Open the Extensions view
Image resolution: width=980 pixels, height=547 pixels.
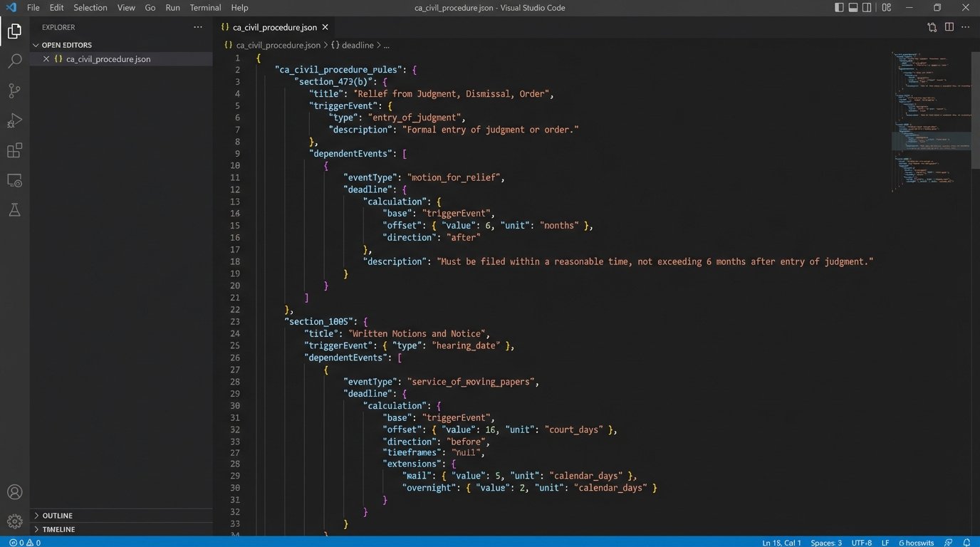(x=14, y=150)
